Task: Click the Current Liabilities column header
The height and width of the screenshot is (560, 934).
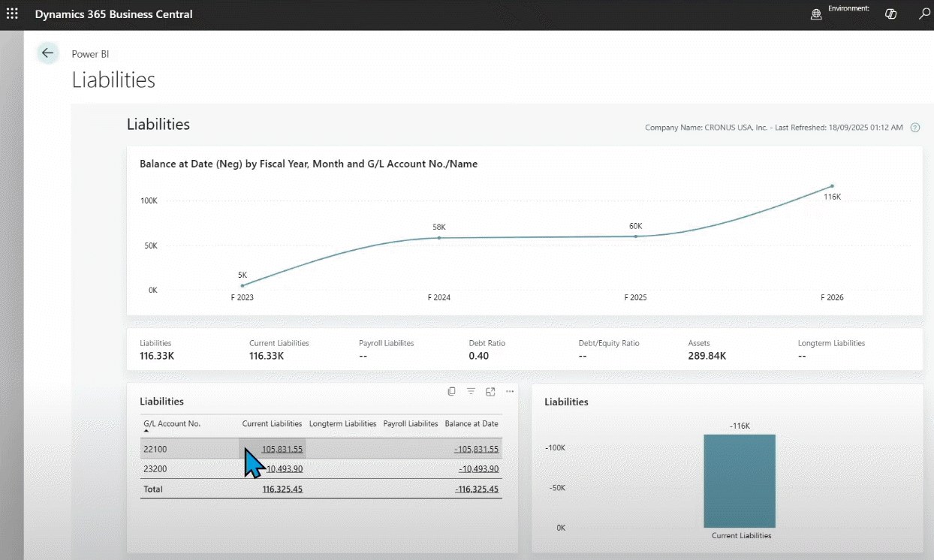Action: click(272, 424)
